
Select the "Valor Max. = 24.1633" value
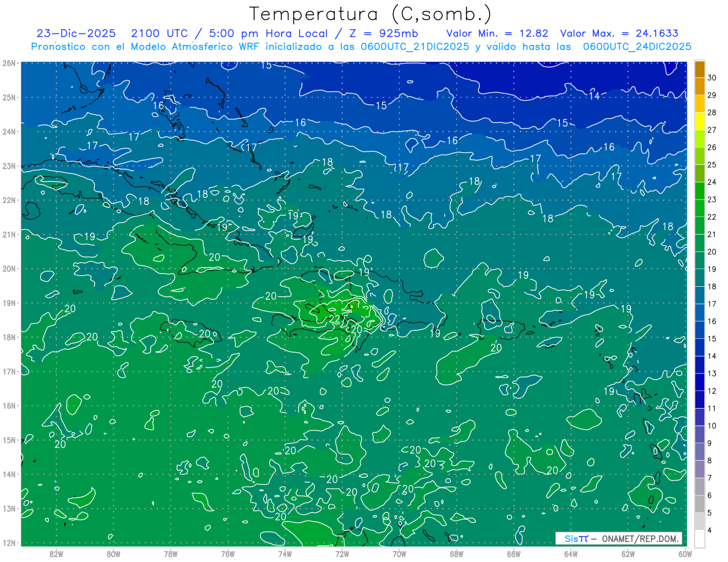click(x=619, y=33)
